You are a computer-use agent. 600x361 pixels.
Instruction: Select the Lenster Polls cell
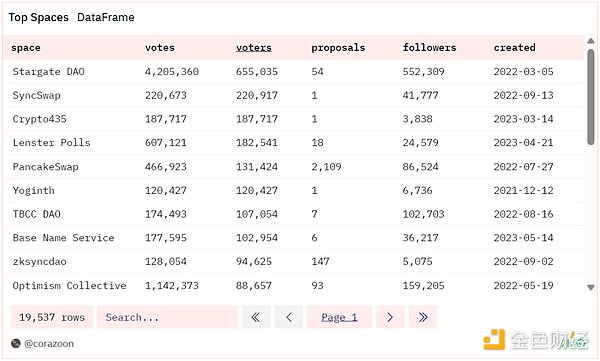pyautogui.click(x=51, y=143)
